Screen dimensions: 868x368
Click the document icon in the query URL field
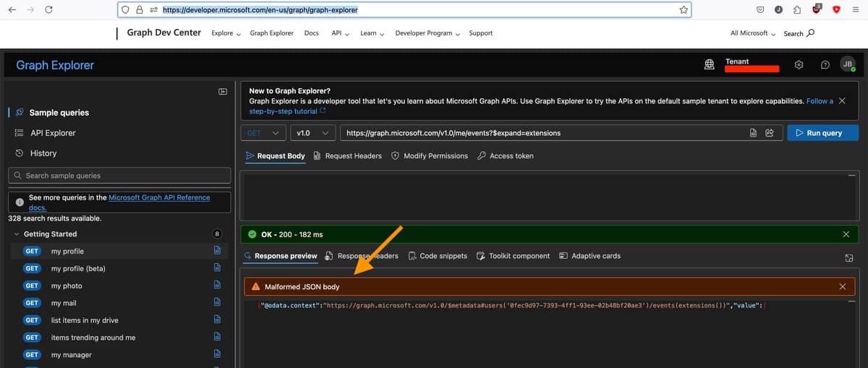753,133
